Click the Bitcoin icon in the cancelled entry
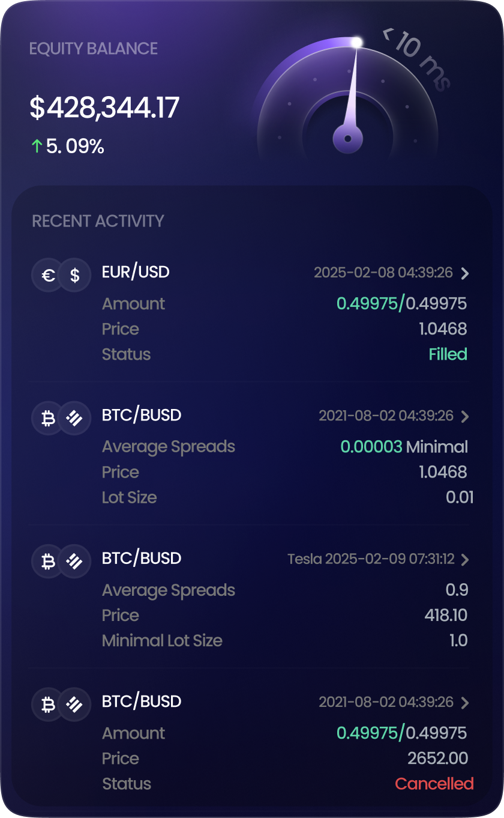The image size is (504, 818). click(48, 704)
